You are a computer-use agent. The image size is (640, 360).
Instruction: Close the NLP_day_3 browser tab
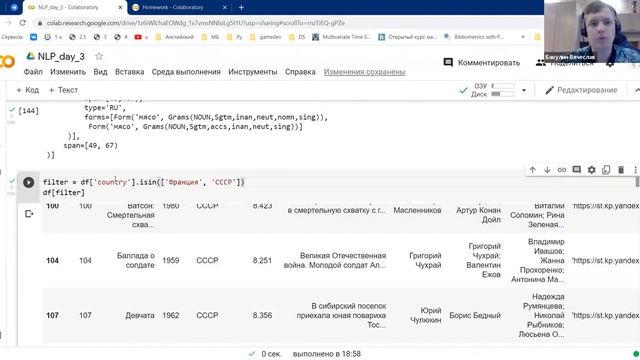pyautogui.click(x=120, y=7)
